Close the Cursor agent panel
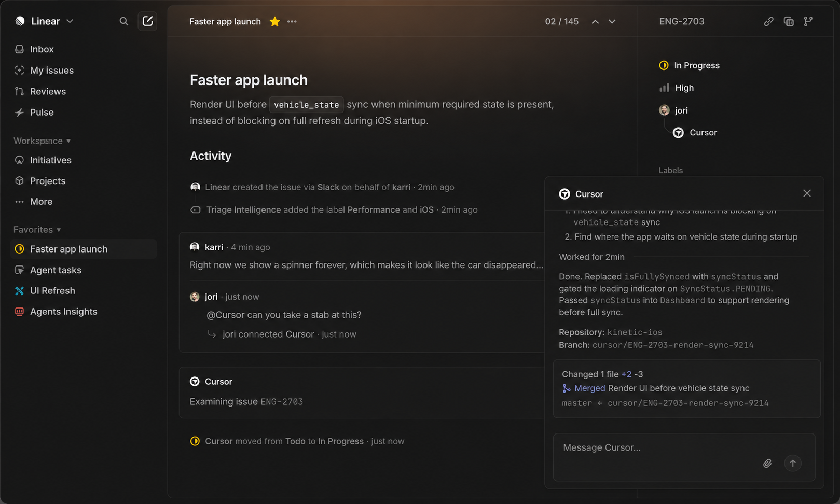840x504 pixels. tap(807, 193)
